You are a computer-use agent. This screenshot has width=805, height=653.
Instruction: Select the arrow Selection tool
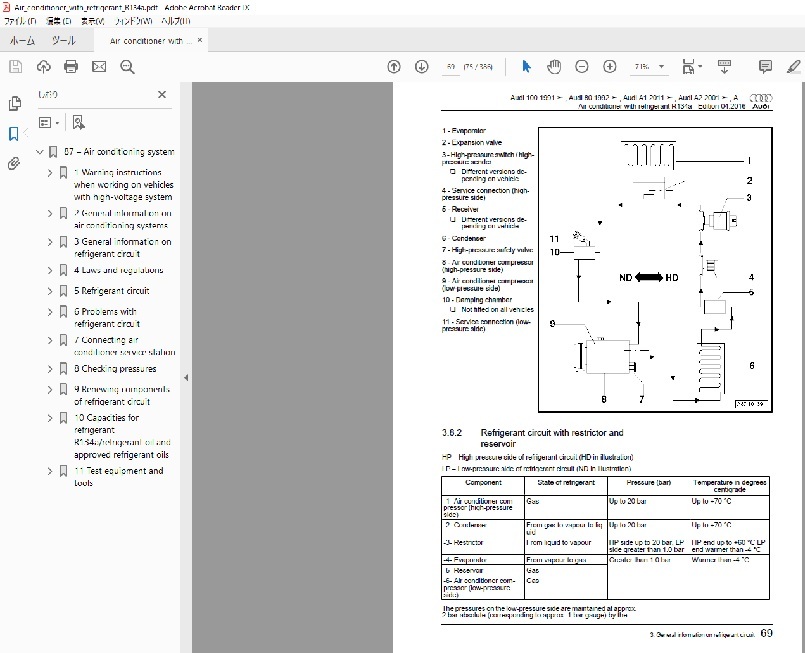[x=526, y=67]
